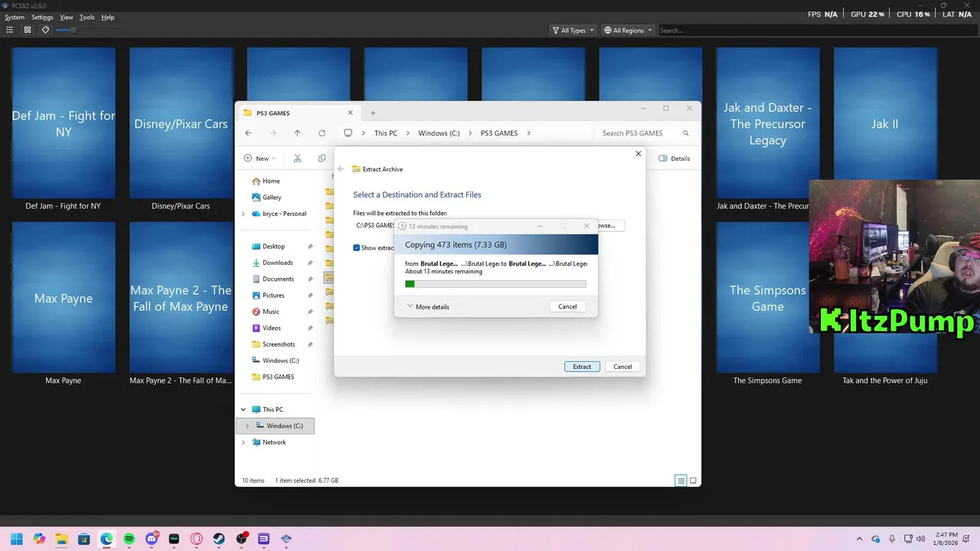The image size is (980, 551).
Task: Expand the Network tree node
Action: [243, 442]
